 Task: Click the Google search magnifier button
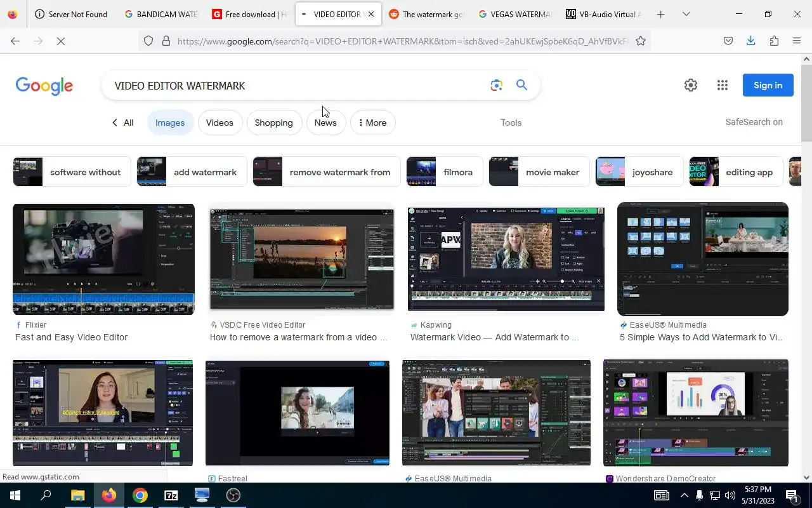point(521,85)
